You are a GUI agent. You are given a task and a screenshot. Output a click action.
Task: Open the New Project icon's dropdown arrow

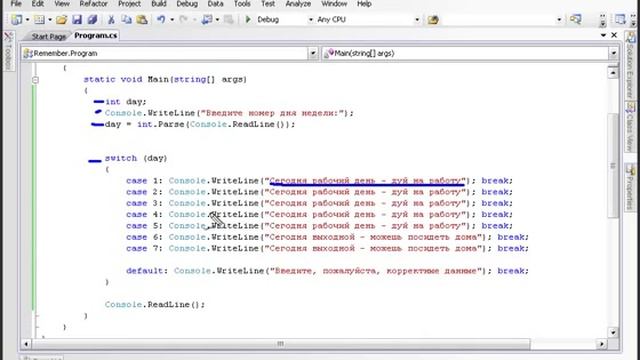click(x=27, y=20)
